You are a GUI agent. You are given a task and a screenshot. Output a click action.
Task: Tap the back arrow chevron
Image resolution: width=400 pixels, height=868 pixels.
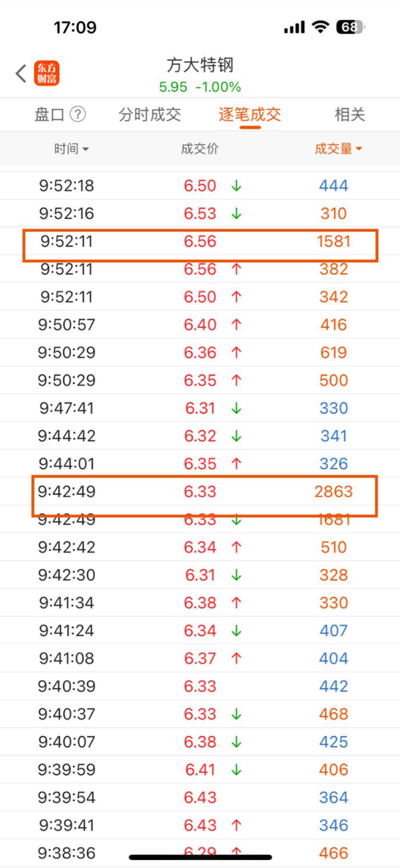(21, 73)
